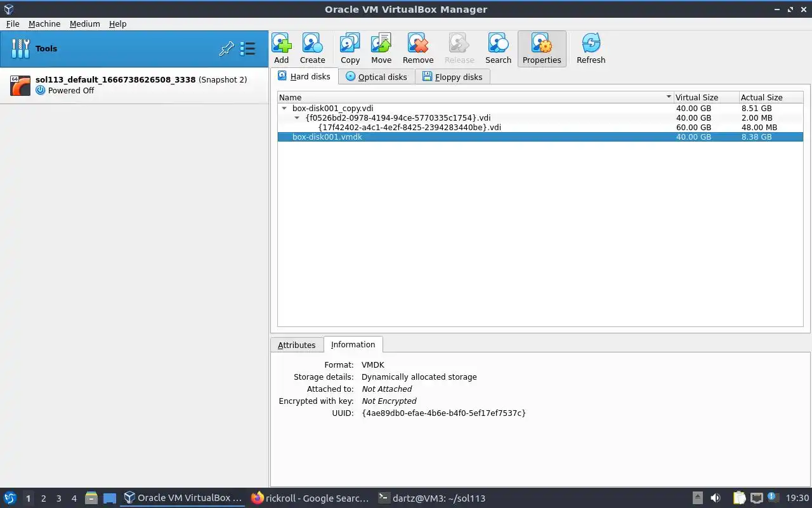Open the Medium menu

[x=85, y=23]
